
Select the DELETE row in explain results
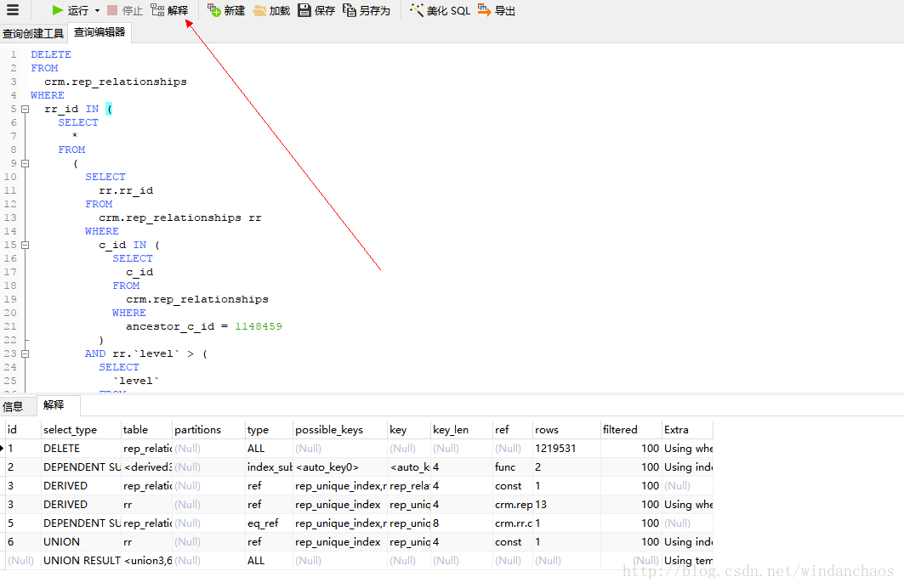[x=61, y=449]
